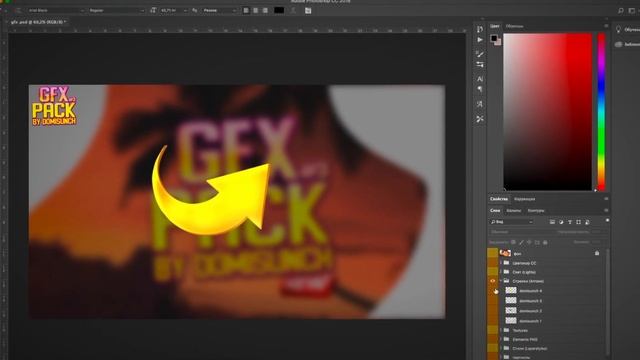Switch to the Цвет (Color) tab
The width and height of the screenshot is (640, 360).
495,26
